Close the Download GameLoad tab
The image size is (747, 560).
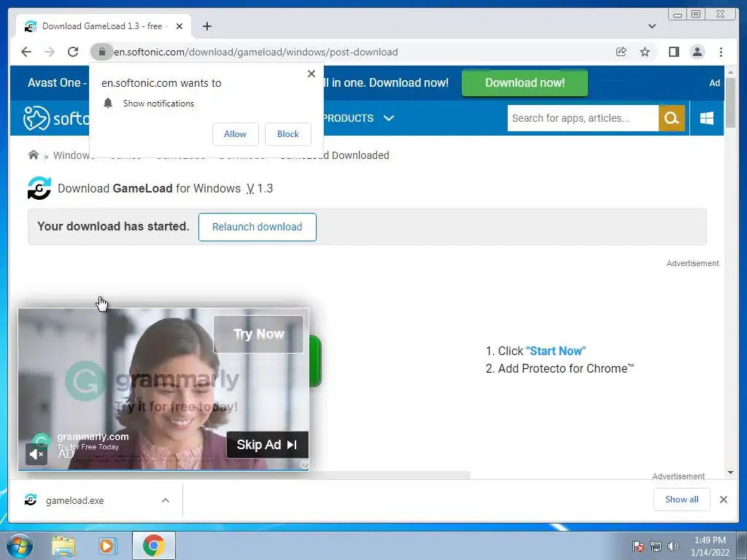pyautogui.click(x=179, y=26)
